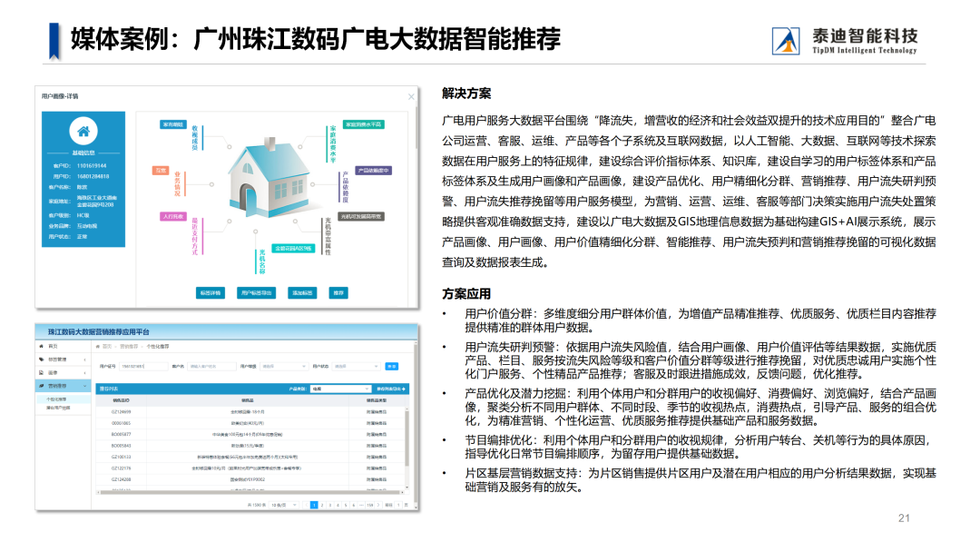Click the teal 家庭消费水平高 tag

click(364, 124)
